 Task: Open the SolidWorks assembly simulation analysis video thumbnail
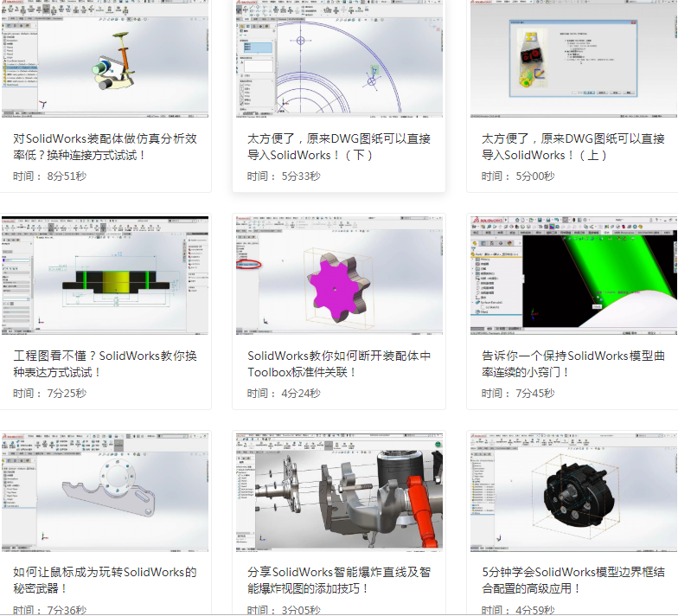(x=105, y=59)
